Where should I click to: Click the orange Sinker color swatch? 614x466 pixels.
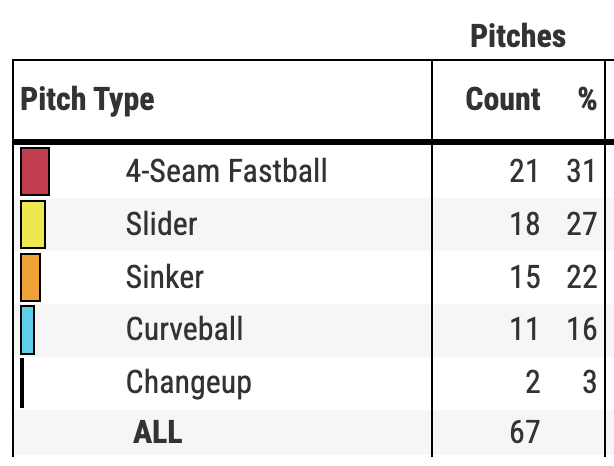click(x=30, y=277)
